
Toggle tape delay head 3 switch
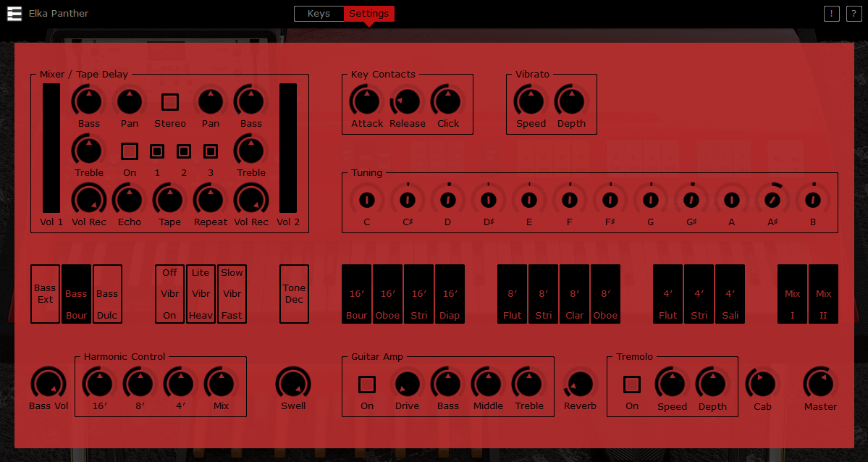click(211, 151)
